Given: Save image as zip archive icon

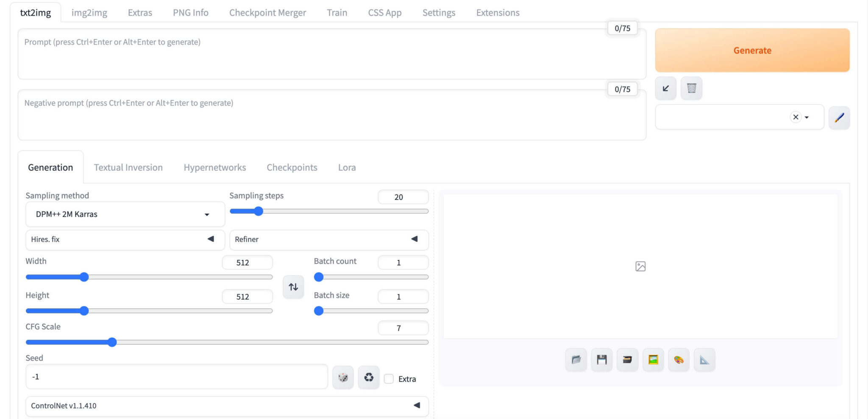Looking at the screenshot, I should 627,360.
